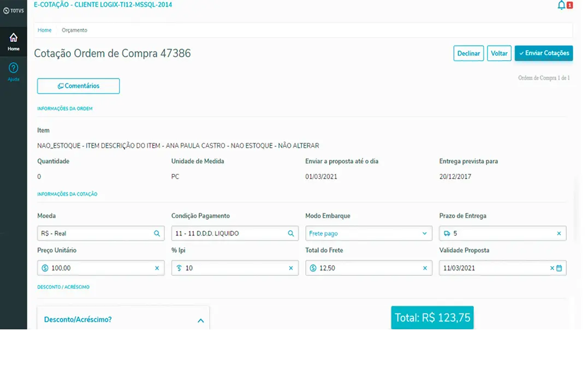
Task: Click the TOTVS logo in the sidebar
Action: (x=13, y=9)
